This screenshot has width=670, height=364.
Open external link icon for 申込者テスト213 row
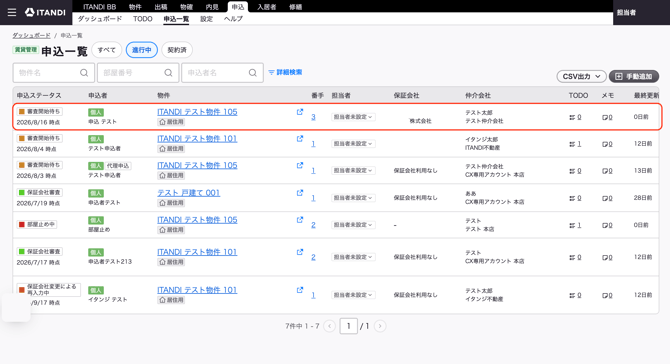(x=300, y=252)
